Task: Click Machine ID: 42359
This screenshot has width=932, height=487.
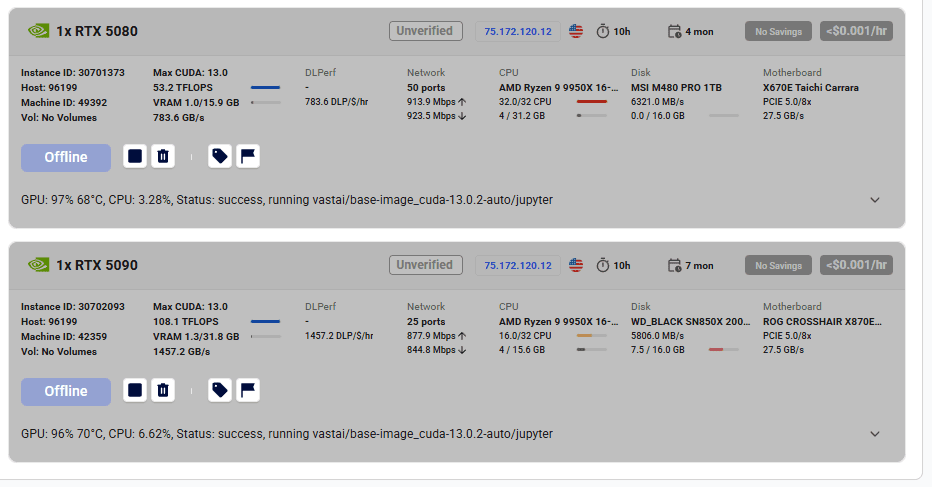Action: (64, 336)
